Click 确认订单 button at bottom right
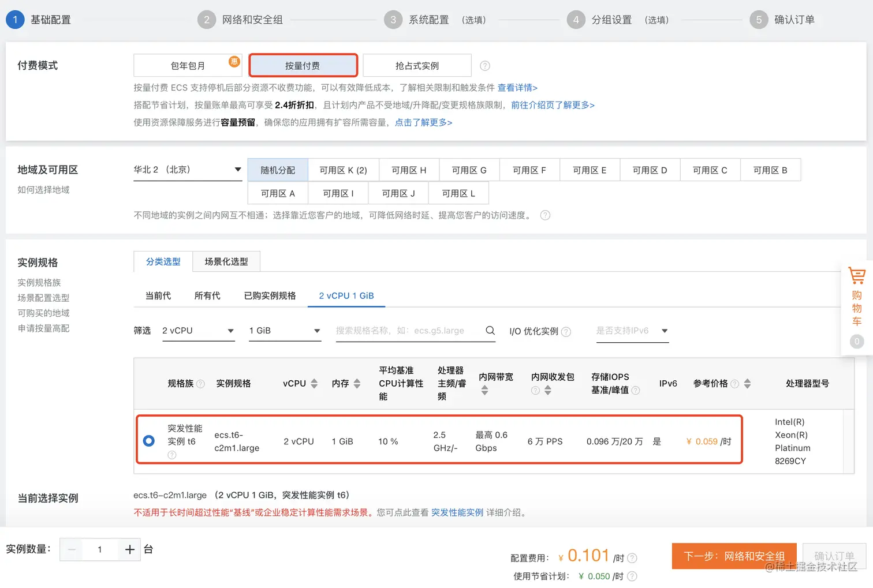This screenshot has height=588, width=873. [834, 556]
